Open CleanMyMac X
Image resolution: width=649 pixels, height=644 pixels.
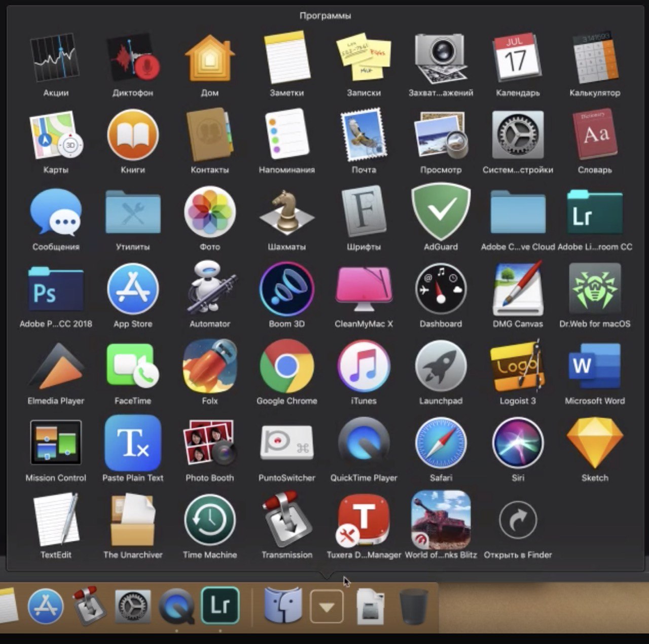[x=364, y=289]
